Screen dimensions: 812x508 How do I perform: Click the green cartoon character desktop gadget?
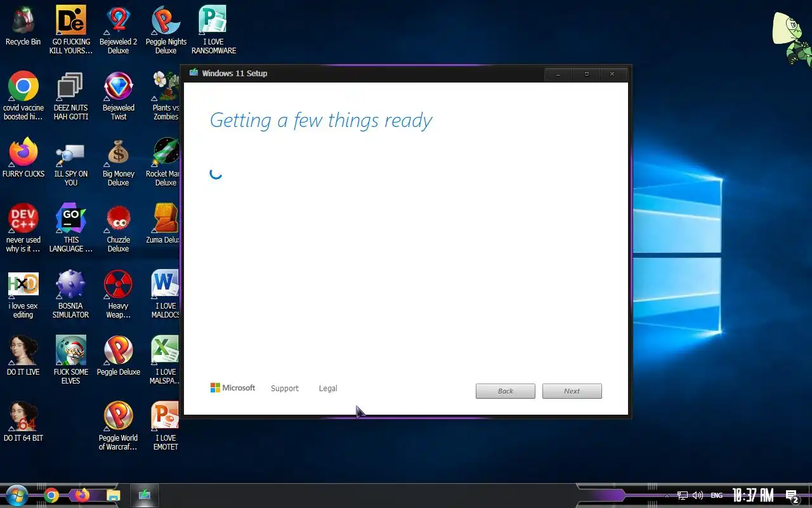point(790,38)
